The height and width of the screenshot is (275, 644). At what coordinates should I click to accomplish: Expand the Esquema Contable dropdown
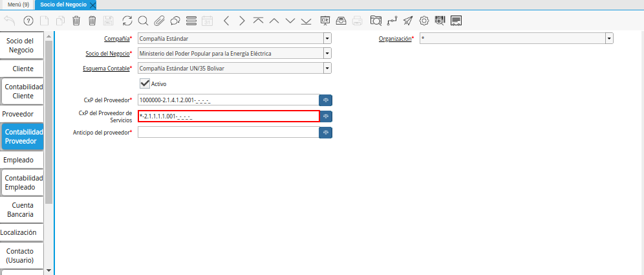click(327, 68)
